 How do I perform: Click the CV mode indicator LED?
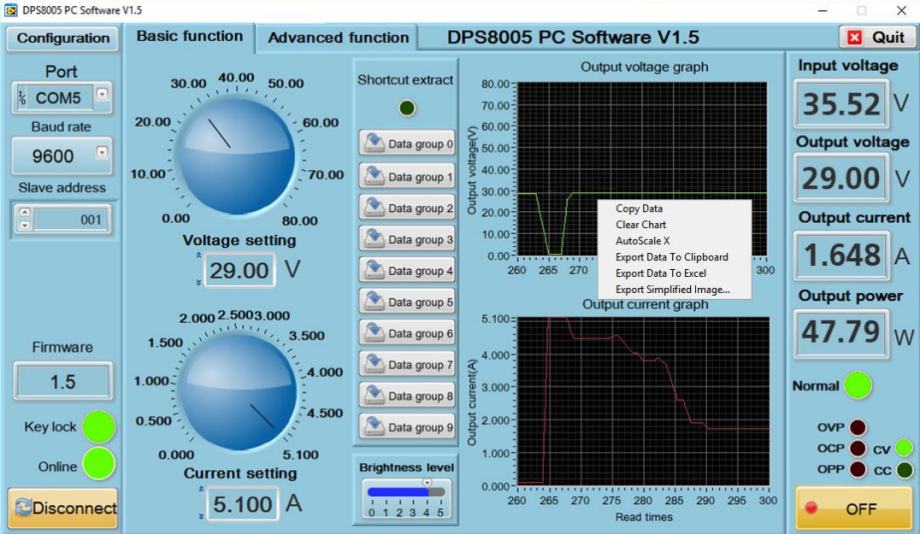905,448
